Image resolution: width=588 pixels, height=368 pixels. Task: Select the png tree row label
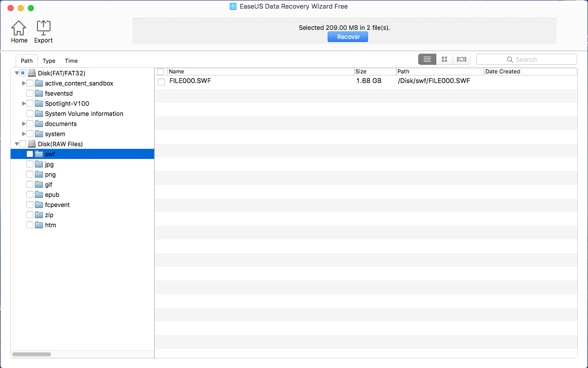pos(50,174)
